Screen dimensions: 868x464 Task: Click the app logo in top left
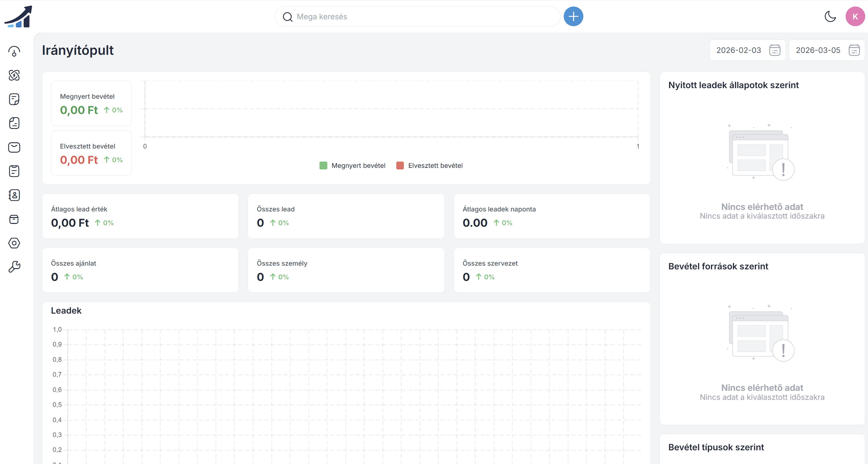click(19, 16)
